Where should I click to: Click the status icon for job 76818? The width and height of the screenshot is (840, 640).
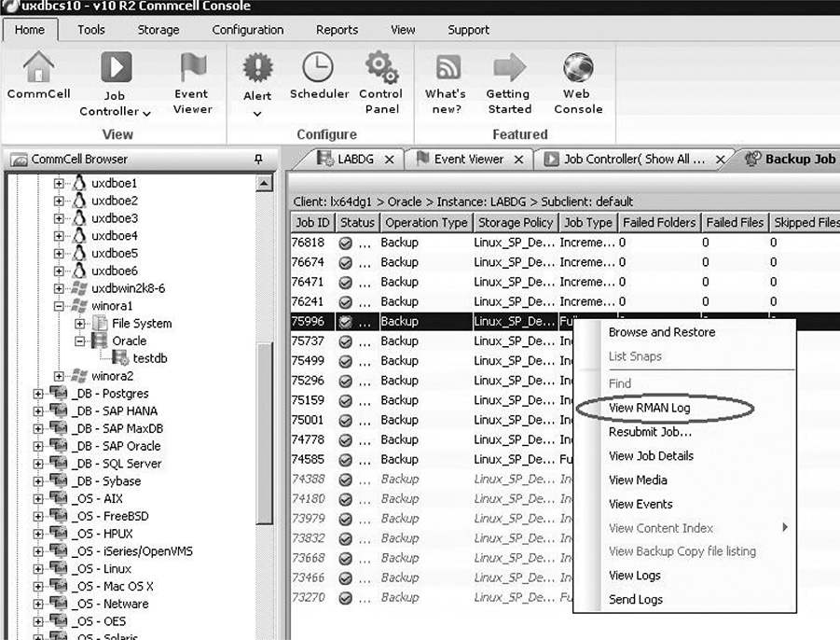click(346, 243)
